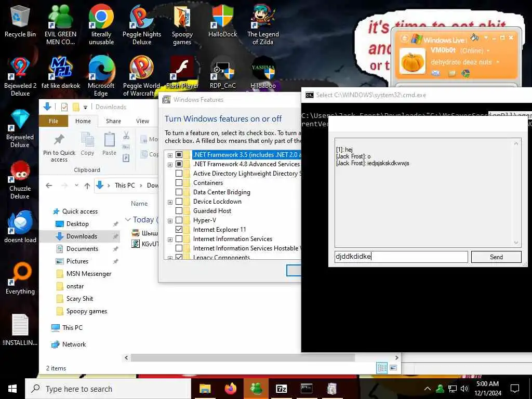Image resolution: width=532 pixels, height=399 pixels.
Task: Launch Everything search shortcut
Action: [x=20, y=278]
